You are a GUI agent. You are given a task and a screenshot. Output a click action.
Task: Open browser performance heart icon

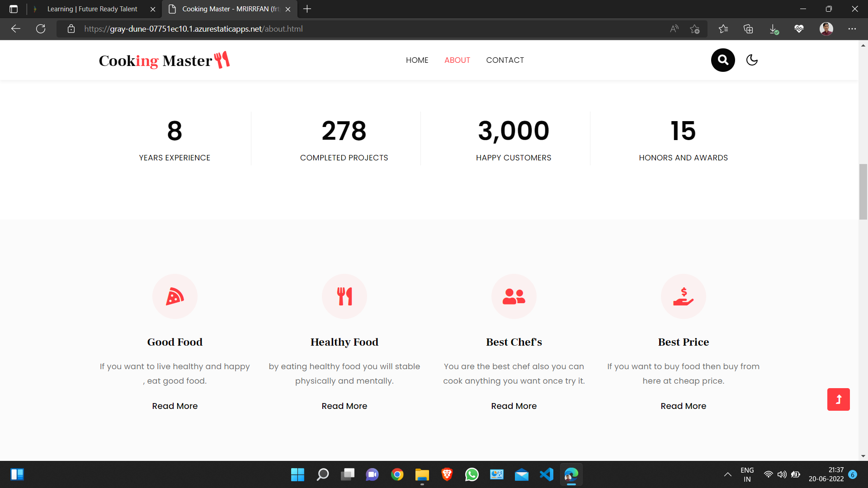pos(799,29)
